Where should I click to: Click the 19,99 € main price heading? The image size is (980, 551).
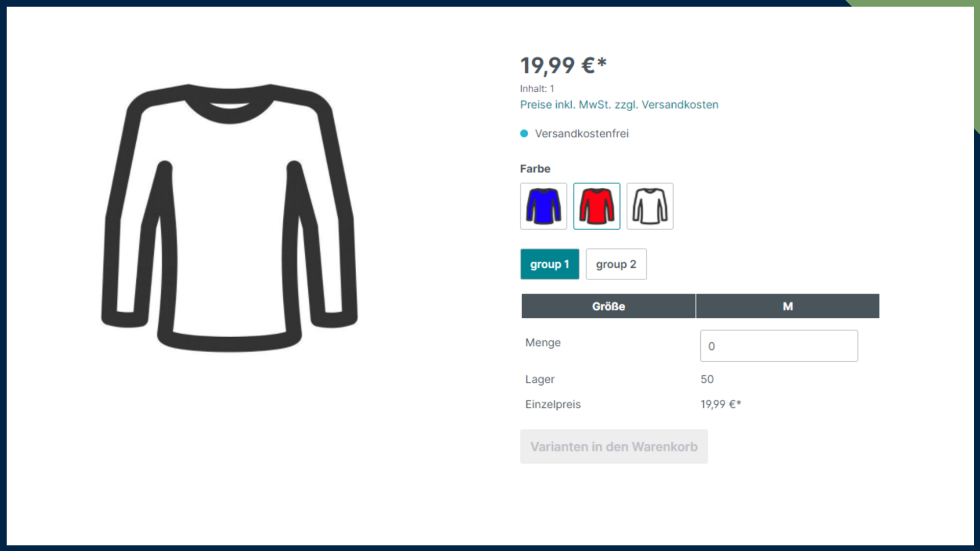click(x=563, y=65)
